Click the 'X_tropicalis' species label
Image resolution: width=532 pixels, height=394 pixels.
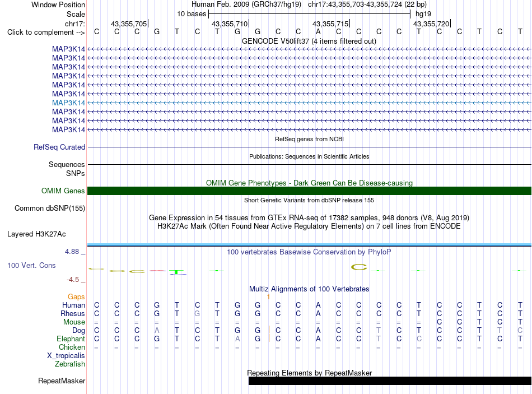tap(66, 356)
